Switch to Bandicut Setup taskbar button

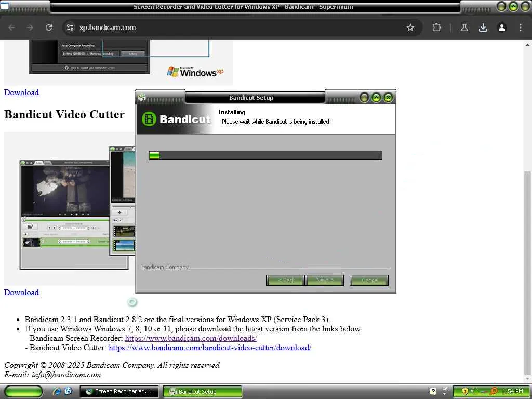tap(203, 391)
